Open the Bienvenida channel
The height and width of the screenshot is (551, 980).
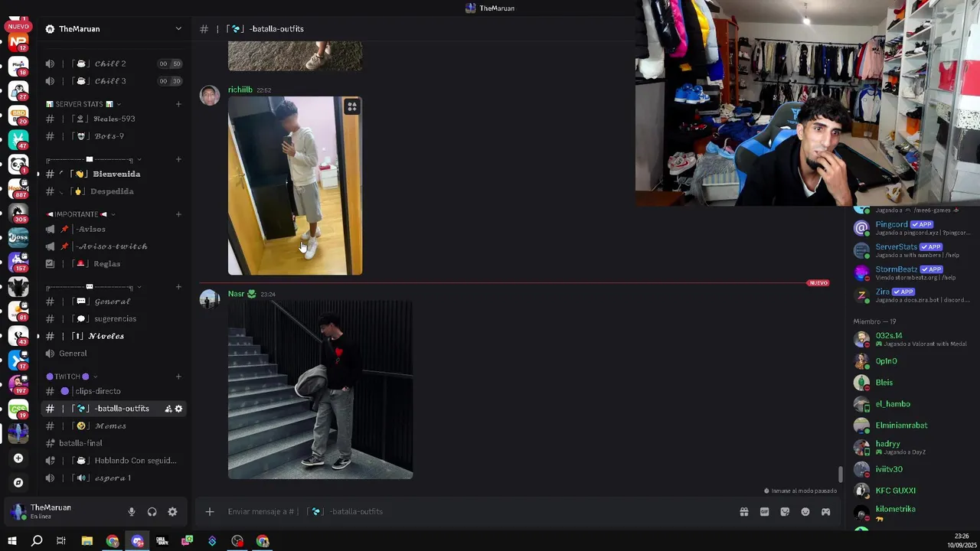pos(113,174)
